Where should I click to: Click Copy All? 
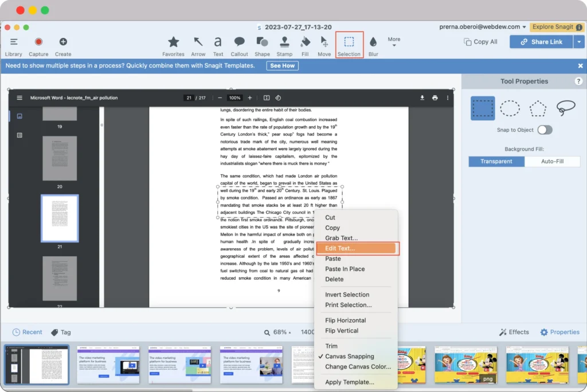point(481,41)
